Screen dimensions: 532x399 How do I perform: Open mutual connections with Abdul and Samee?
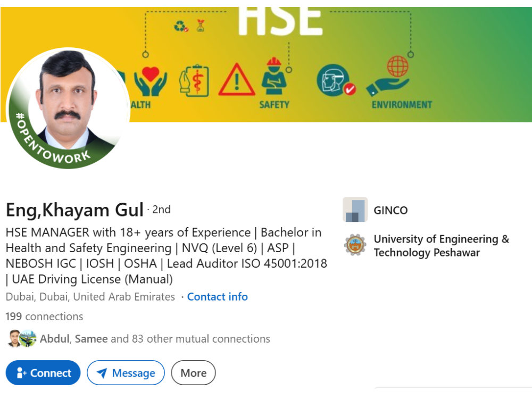[x=155, y=338]
